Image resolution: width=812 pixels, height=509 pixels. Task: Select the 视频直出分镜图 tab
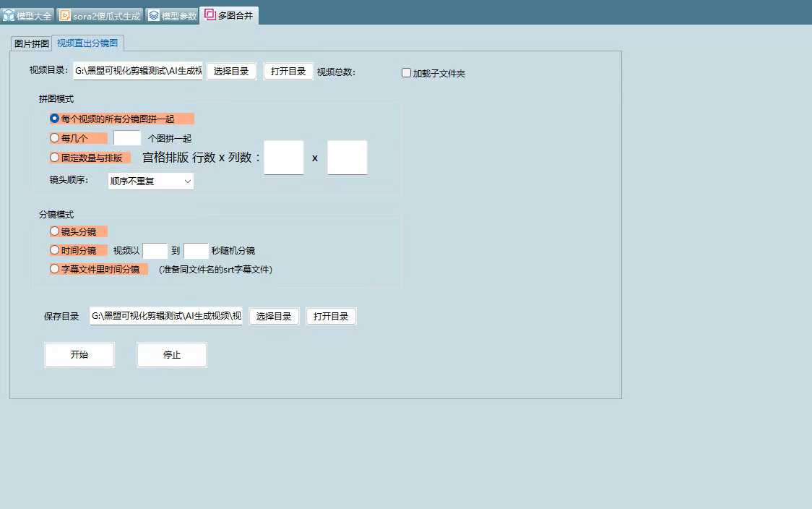[87, 43]
